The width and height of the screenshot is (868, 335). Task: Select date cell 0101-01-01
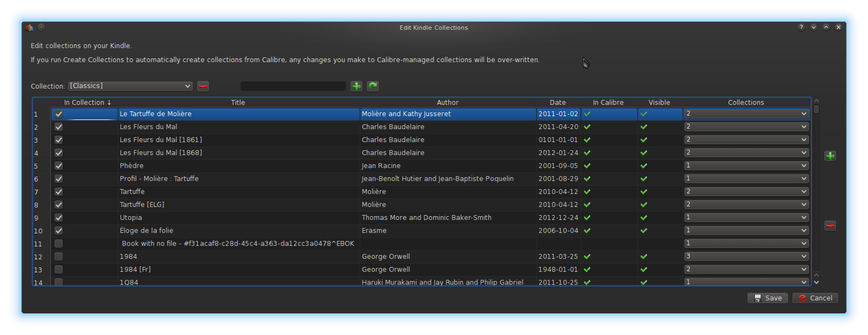pos(558,140)
